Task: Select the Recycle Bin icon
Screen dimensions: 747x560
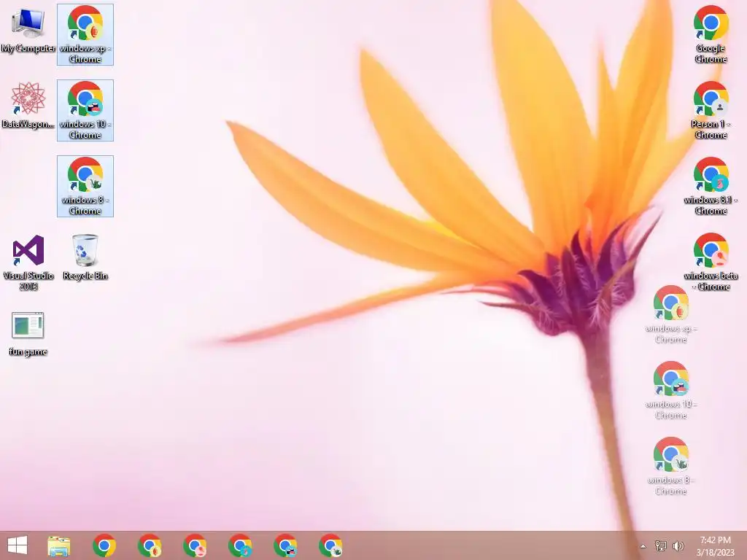Action: click(x=85, y=257)
